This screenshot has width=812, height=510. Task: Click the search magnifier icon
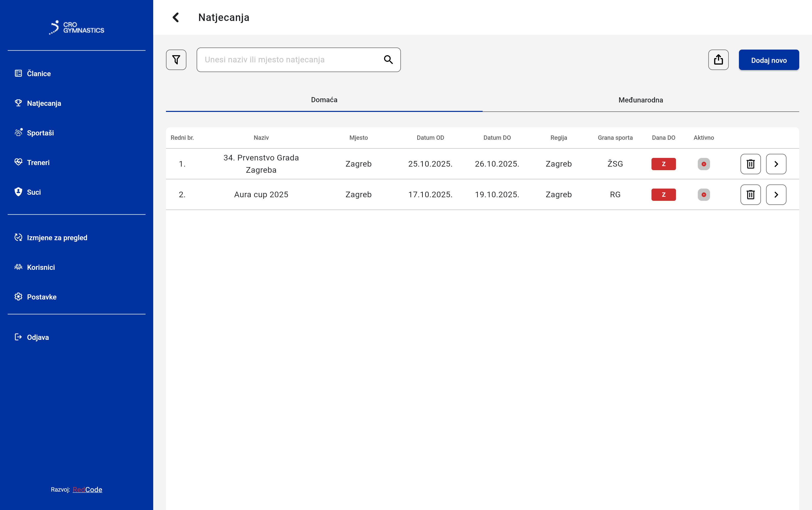(x=388, y=60)
